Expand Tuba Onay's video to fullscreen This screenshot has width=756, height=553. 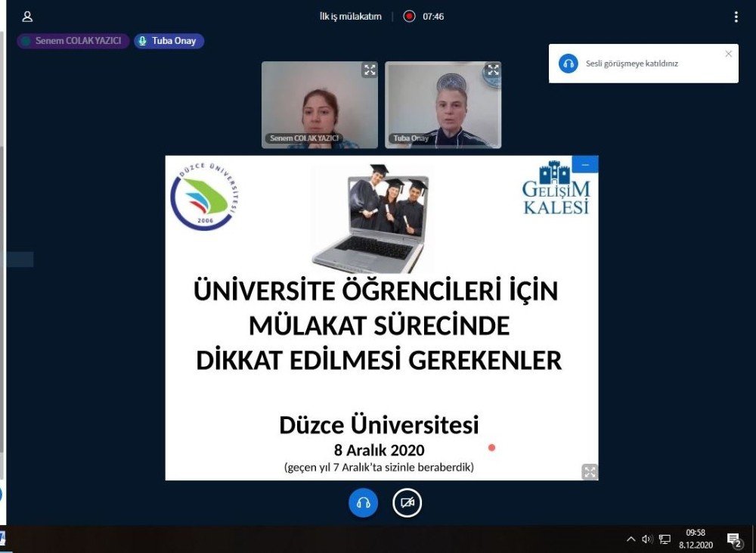click(x=493, y=69)
